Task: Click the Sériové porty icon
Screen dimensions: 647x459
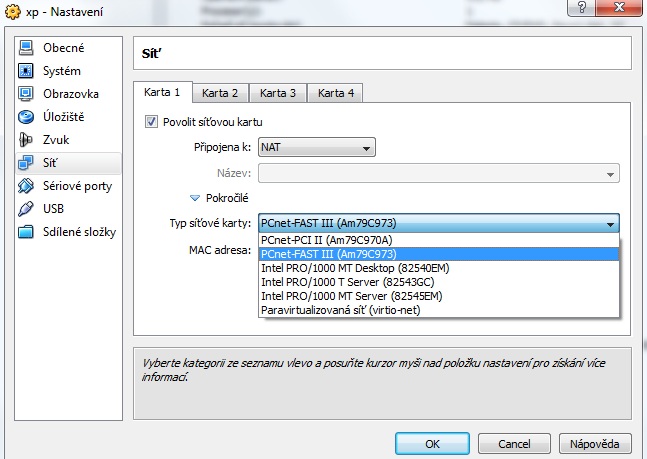Action: click(x=26, y=186)
